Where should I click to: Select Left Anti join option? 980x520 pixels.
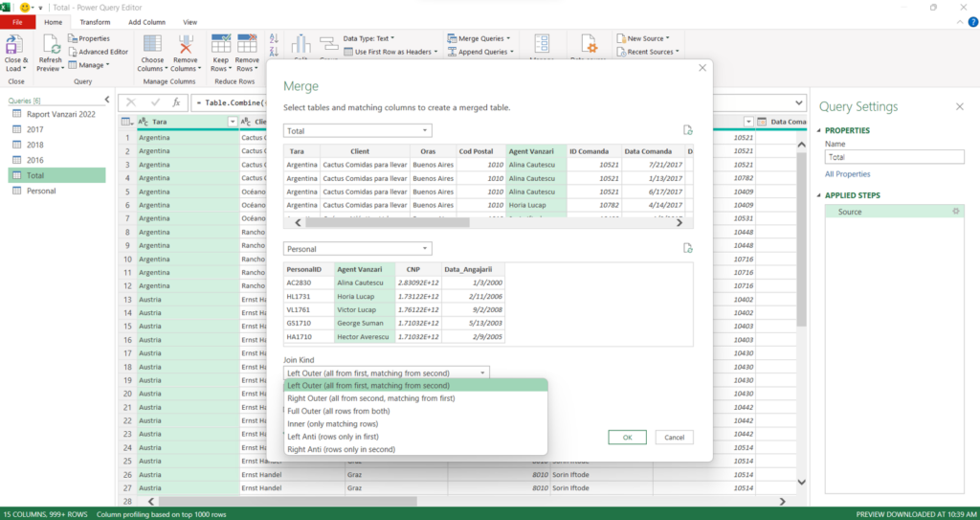(415, 437)
